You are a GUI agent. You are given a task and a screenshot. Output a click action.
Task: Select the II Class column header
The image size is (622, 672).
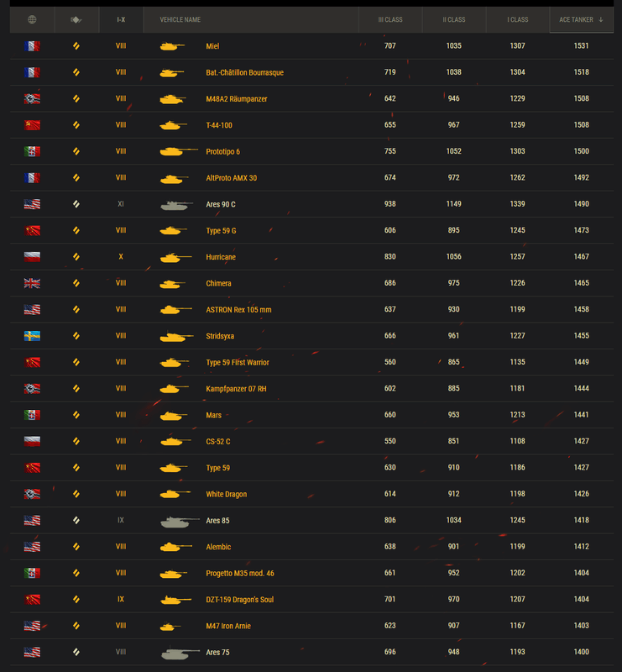[x=454, y=19]
